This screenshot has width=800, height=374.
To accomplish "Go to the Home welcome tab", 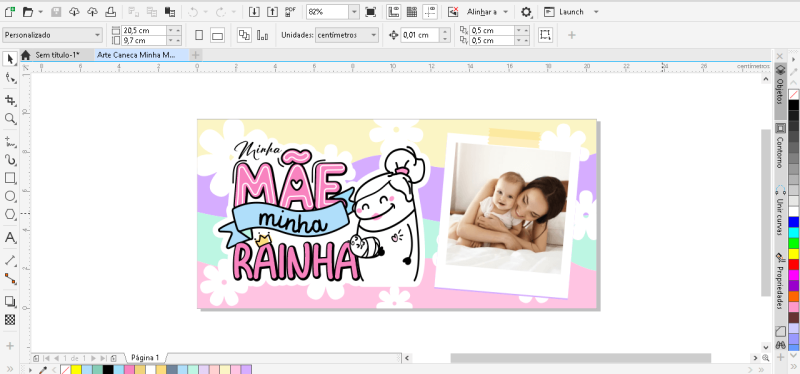I will pos(26,55).
